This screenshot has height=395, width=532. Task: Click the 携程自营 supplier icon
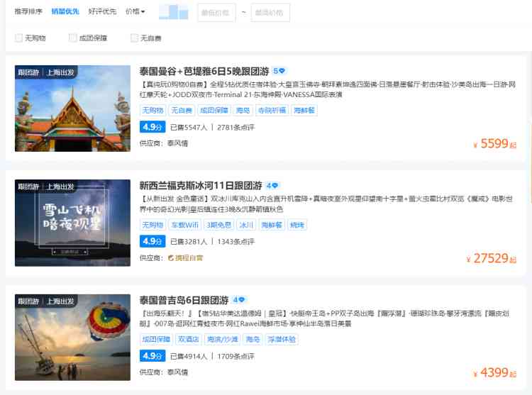171,258
